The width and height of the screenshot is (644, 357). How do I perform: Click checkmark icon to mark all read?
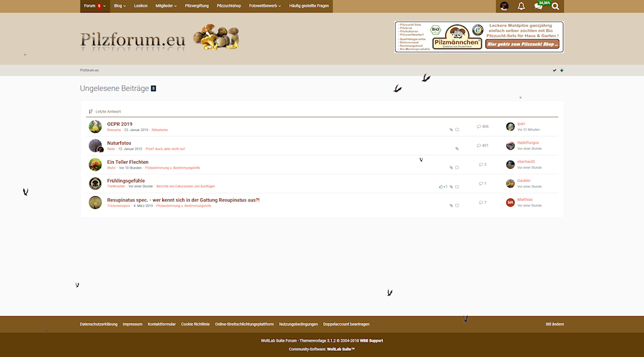pos(554,71)
